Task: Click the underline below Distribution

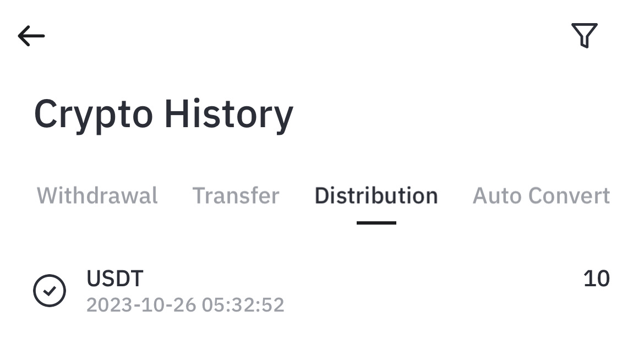Action: [x=376, y=223]
